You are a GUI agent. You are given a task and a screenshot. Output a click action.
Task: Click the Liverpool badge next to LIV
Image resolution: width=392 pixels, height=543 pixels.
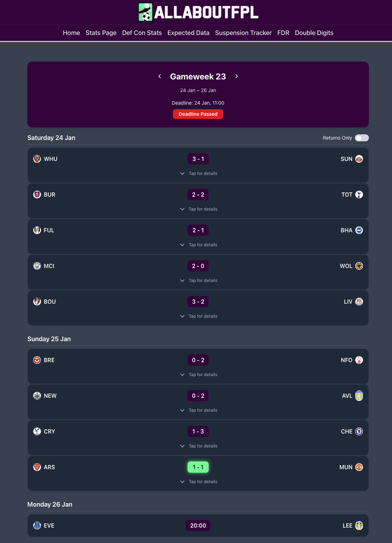tap(359, 301)
